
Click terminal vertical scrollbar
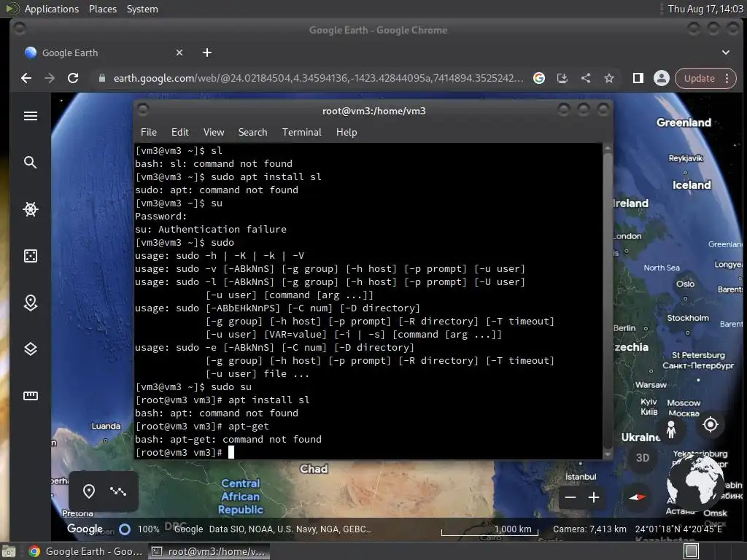[608, 301]
